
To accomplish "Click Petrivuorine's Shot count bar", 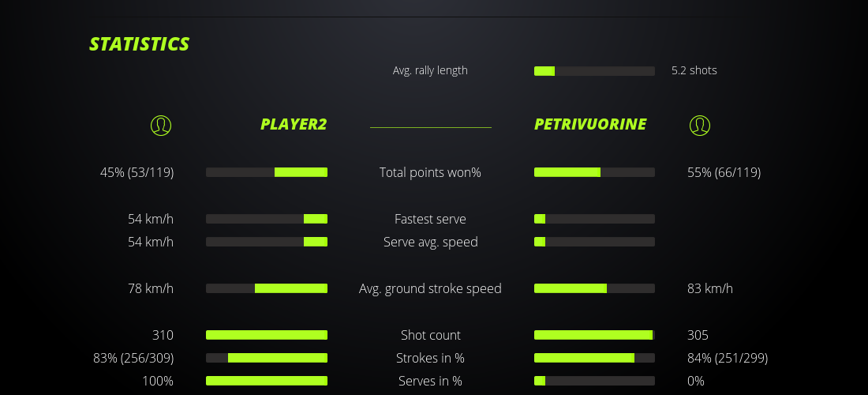I will pos(594,335).
